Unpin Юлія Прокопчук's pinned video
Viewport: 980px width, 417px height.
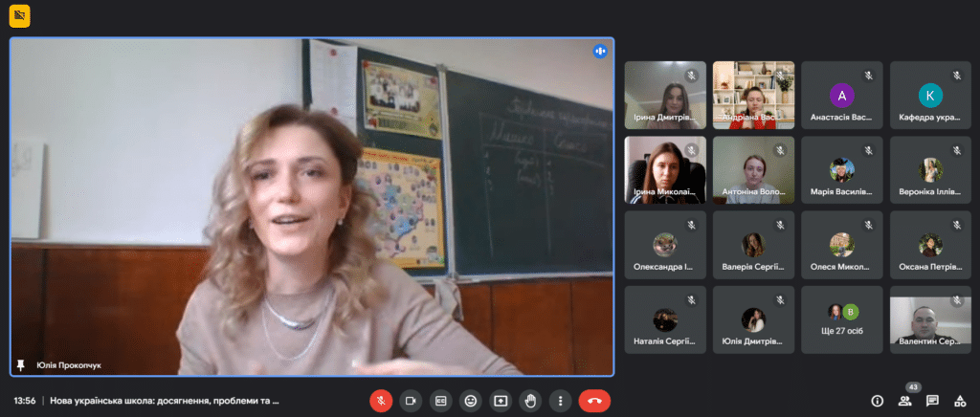[x=20, y=365]
